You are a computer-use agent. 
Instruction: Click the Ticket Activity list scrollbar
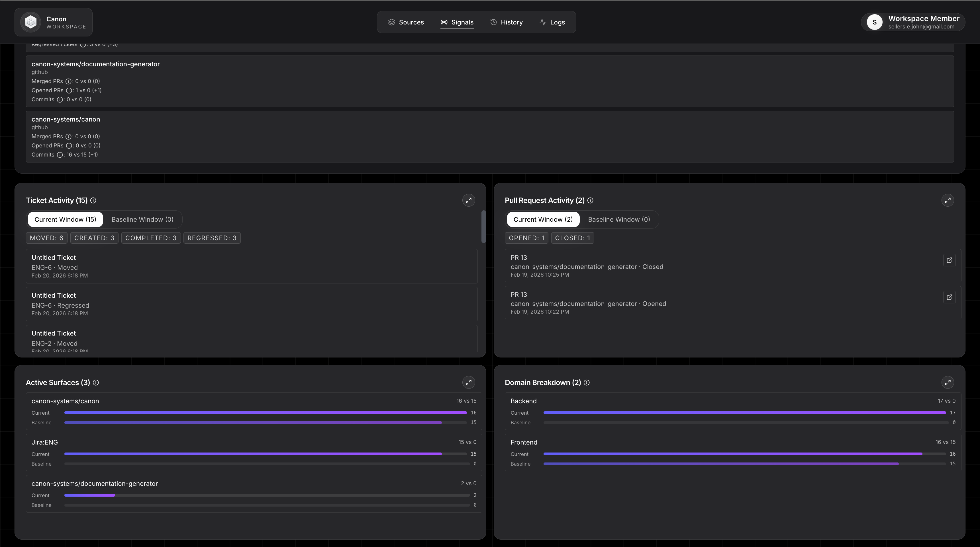pyautogui.click(x=483, y=227)
